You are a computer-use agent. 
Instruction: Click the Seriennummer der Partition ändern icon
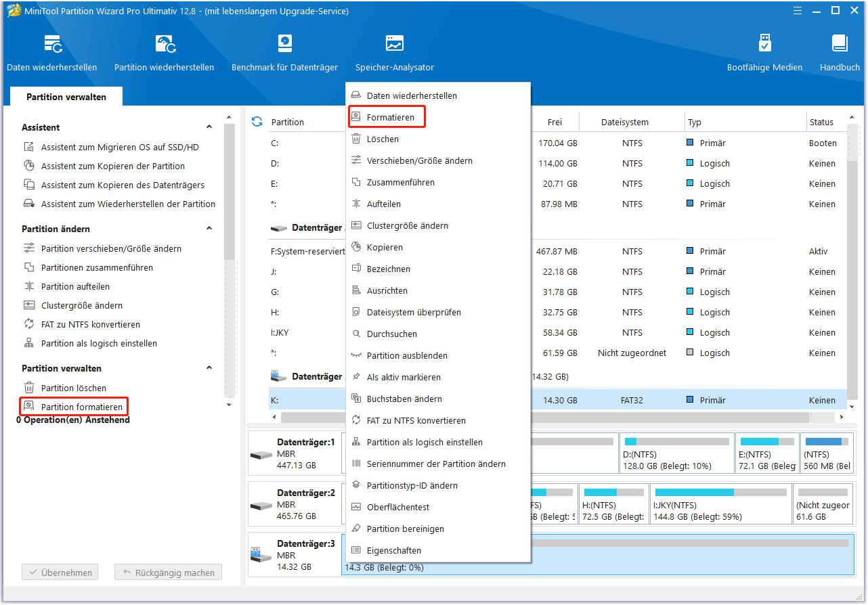(356, 464)
